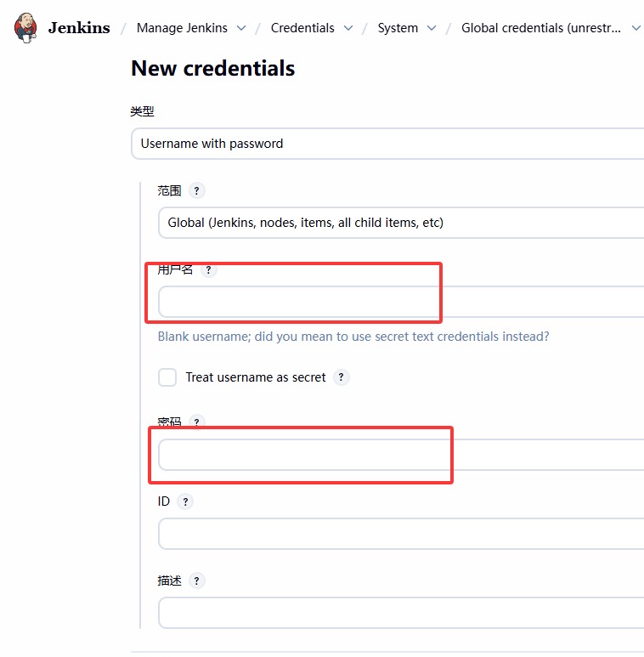The height and width of the screenshot is (657, 644).
Task: Click the Jenkins butler logo icon
Action: 26,27
